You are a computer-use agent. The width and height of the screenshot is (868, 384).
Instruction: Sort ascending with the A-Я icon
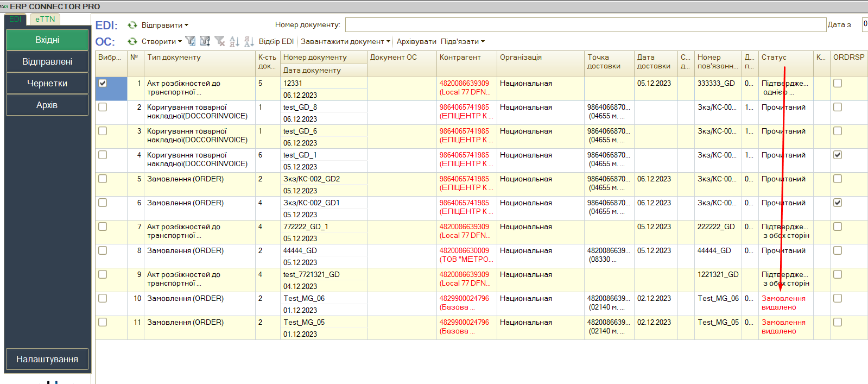[234, 41]
